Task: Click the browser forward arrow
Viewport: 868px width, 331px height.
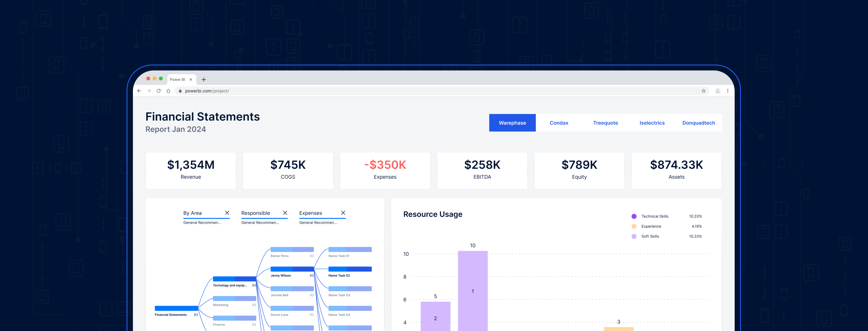Action: tap(149, 91)
